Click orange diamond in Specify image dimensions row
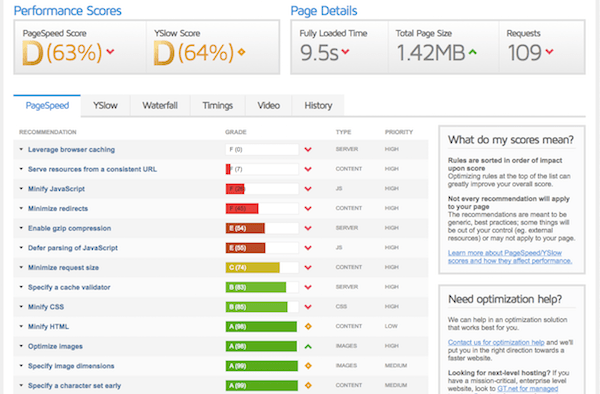Viewport: 600px width, 394px height. click(x=308, y=366)
